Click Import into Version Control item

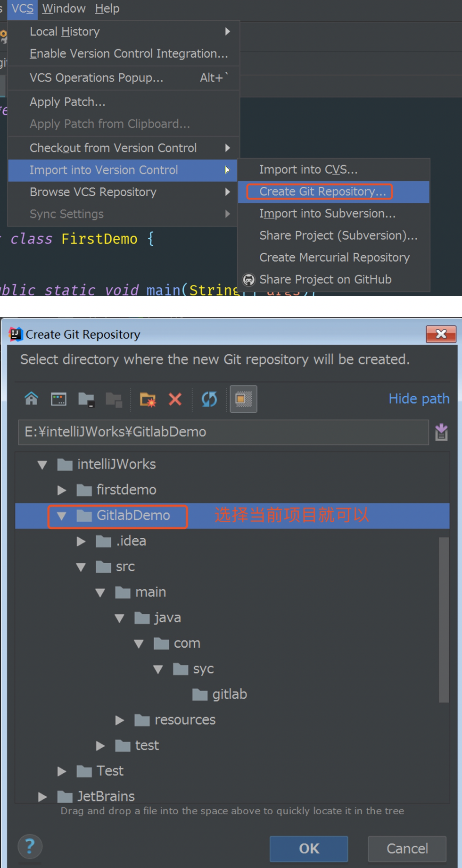click(123, 170)
